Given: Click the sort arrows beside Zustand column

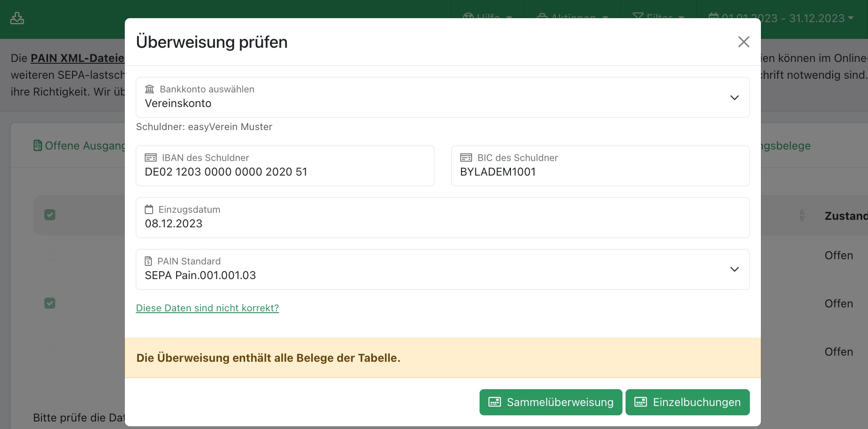Looking at the screenshot, I should (x=802, y=215).
